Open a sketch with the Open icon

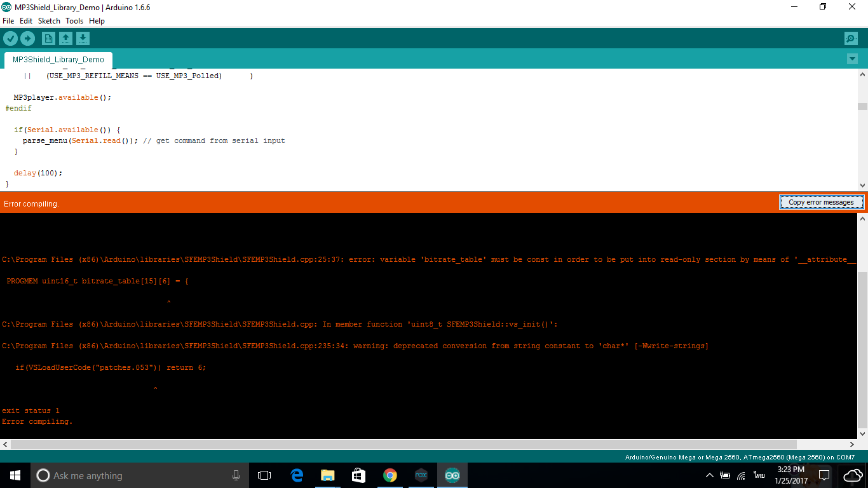tap(65, 39)
